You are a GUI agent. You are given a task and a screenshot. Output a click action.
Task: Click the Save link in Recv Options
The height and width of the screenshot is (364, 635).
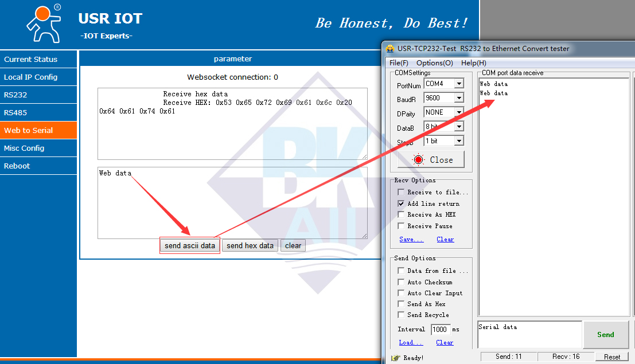tap(411, 239)
